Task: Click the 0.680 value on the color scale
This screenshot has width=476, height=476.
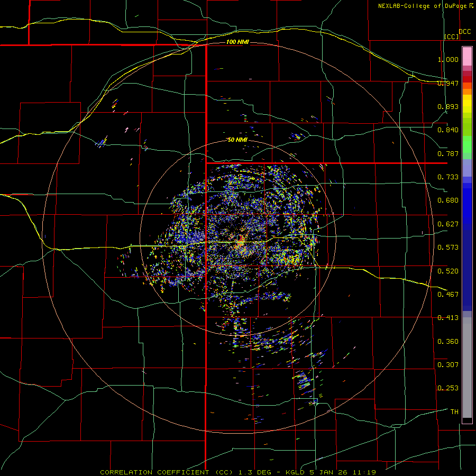Action: [x=448, y=200]
